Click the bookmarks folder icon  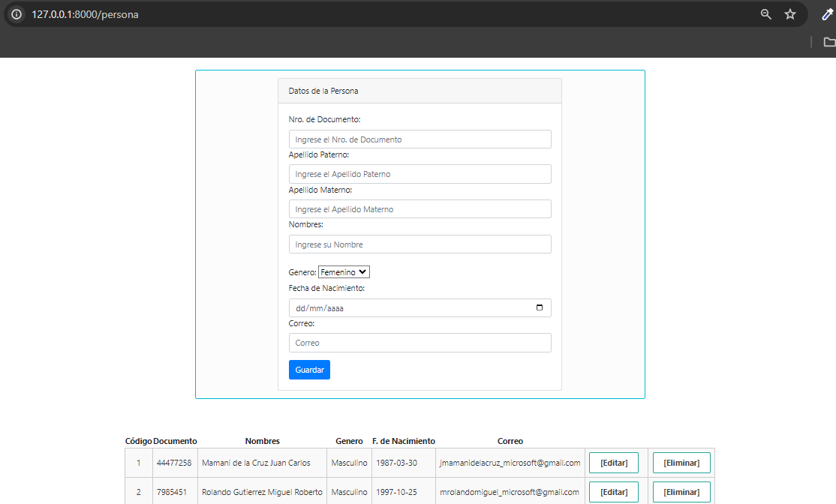(x=829, y=42)
